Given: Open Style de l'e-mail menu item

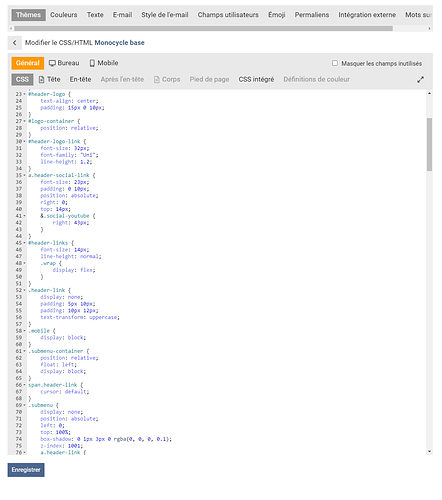Looking at the screenshot, I should coord(165,15).
